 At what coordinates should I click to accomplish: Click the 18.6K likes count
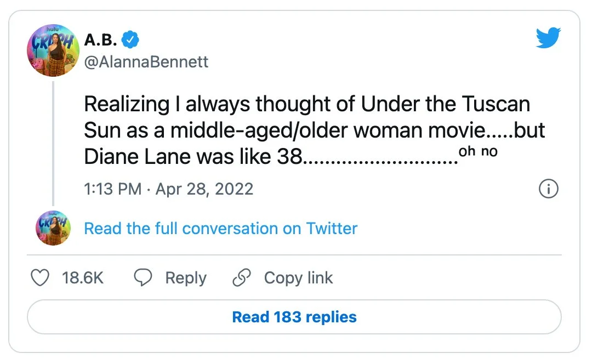point(83,278)
